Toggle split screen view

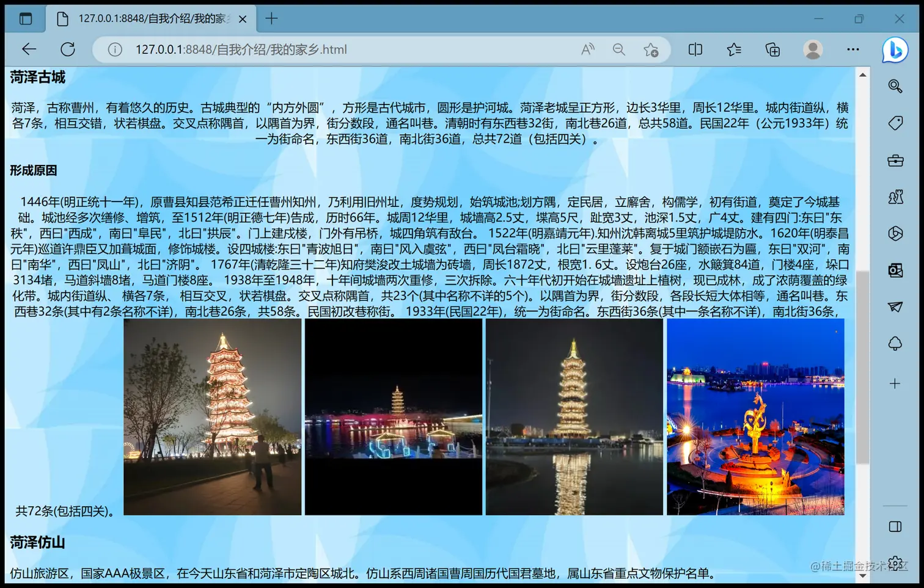click(695, 49)
